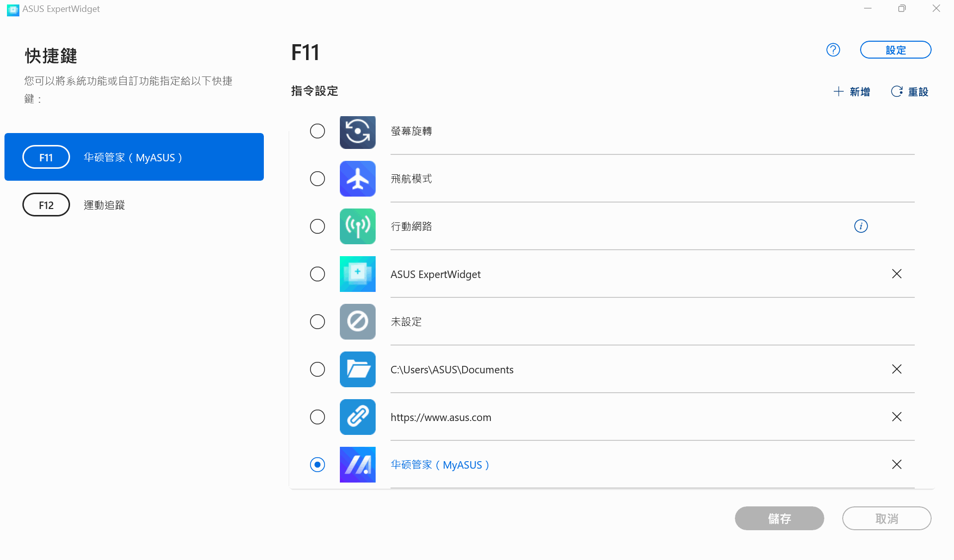Image resolution: width=954 pixels, height=560 pixels.
Task: Open the help question mark icon
Action: pos(833,50)
